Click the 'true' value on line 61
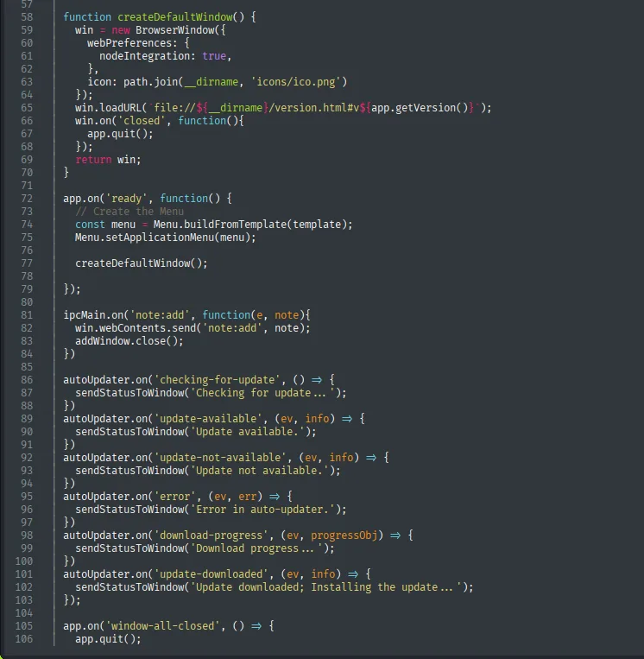Screen dimensions: 644x659 [x=214, y=56]
